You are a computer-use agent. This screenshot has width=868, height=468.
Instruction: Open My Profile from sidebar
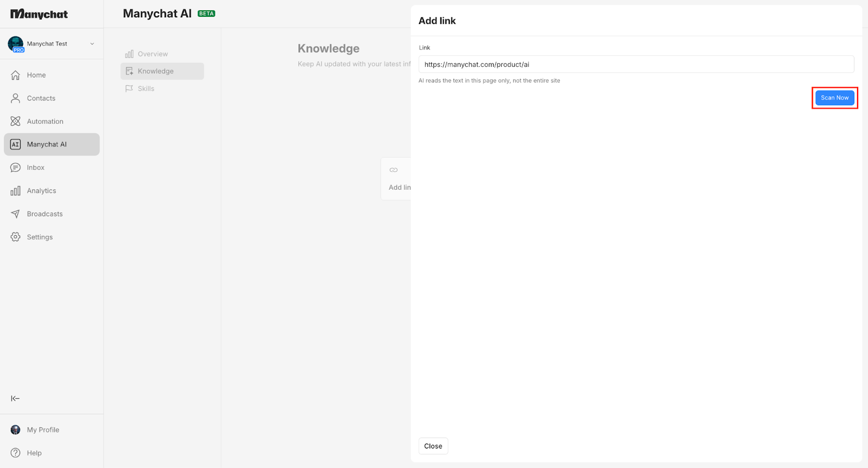point(43,430)
